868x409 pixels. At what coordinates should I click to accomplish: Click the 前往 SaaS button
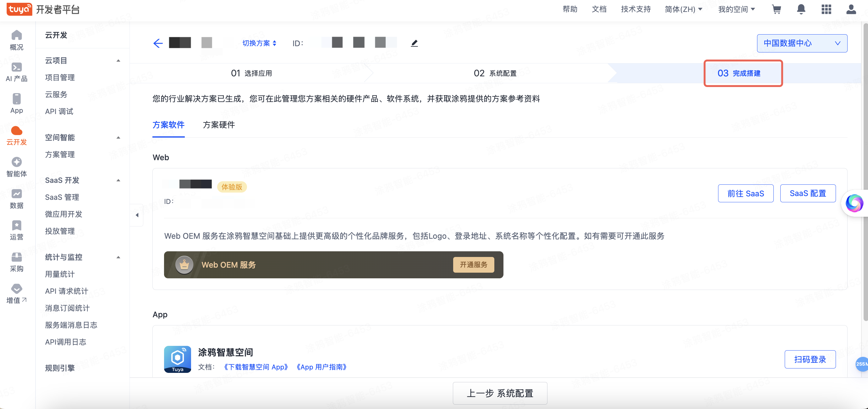(x=745, y=194)
